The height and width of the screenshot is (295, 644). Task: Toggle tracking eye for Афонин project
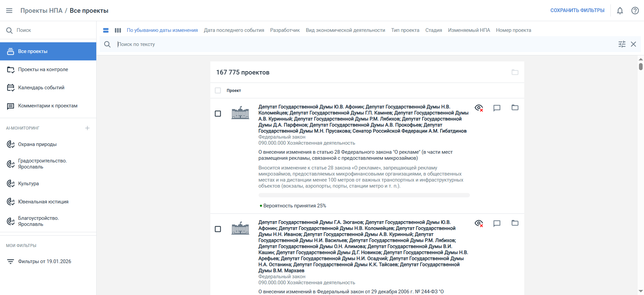pos(479,108)
